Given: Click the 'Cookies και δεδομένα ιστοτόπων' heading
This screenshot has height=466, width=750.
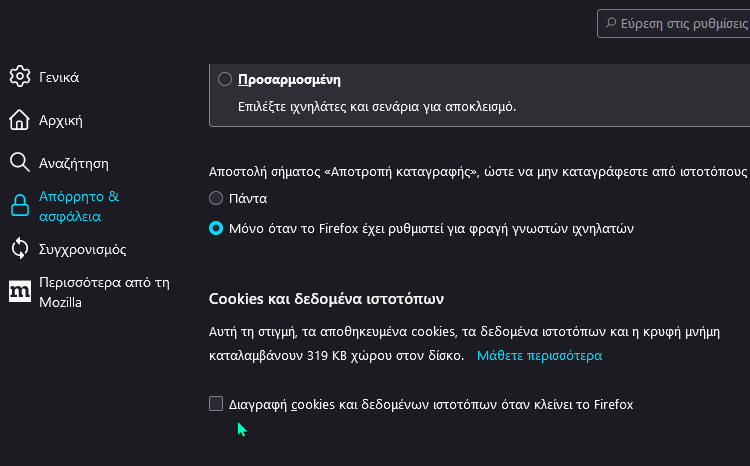Looking at the screenshot, I should click(x=326, y=299).
